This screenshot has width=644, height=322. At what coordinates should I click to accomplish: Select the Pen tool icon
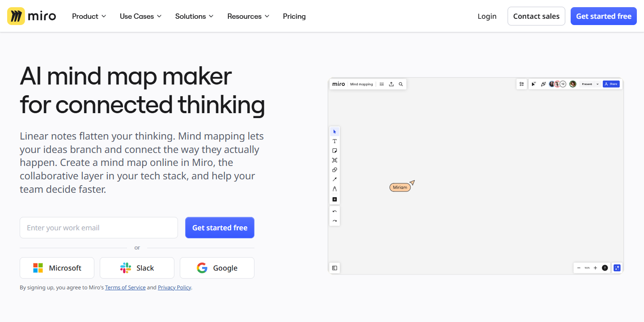tap(335, 189)
